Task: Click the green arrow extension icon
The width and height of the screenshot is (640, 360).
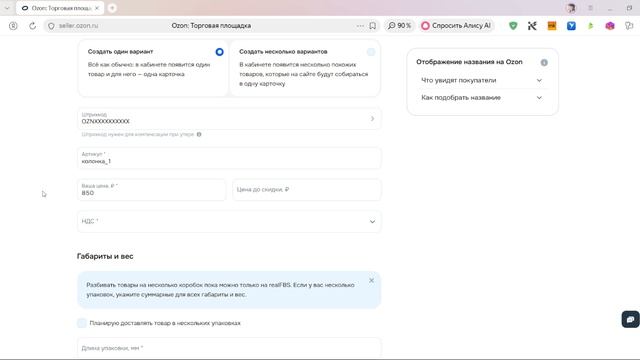Action: tap(591, 26)
